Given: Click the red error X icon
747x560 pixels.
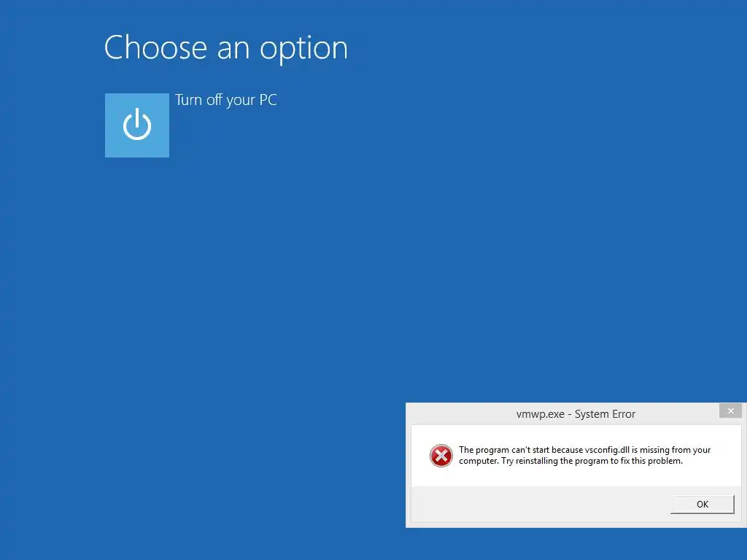Looking at the screenshot, I should tap(441, 456).
